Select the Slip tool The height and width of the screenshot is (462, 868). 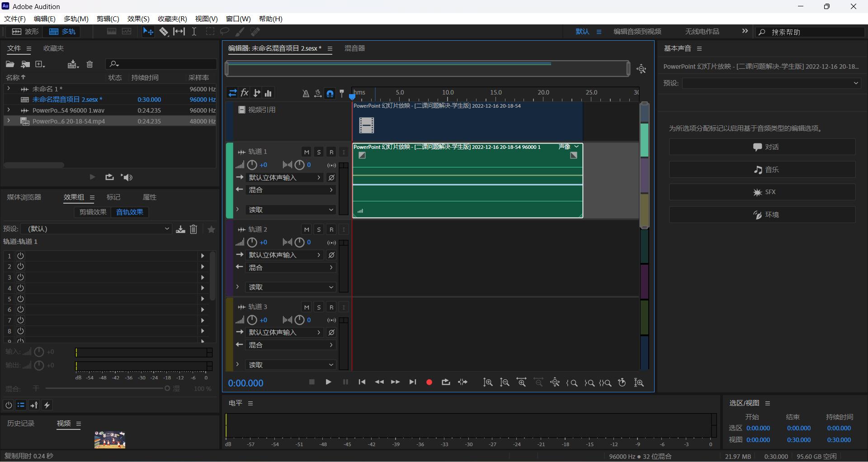point(179,32)
